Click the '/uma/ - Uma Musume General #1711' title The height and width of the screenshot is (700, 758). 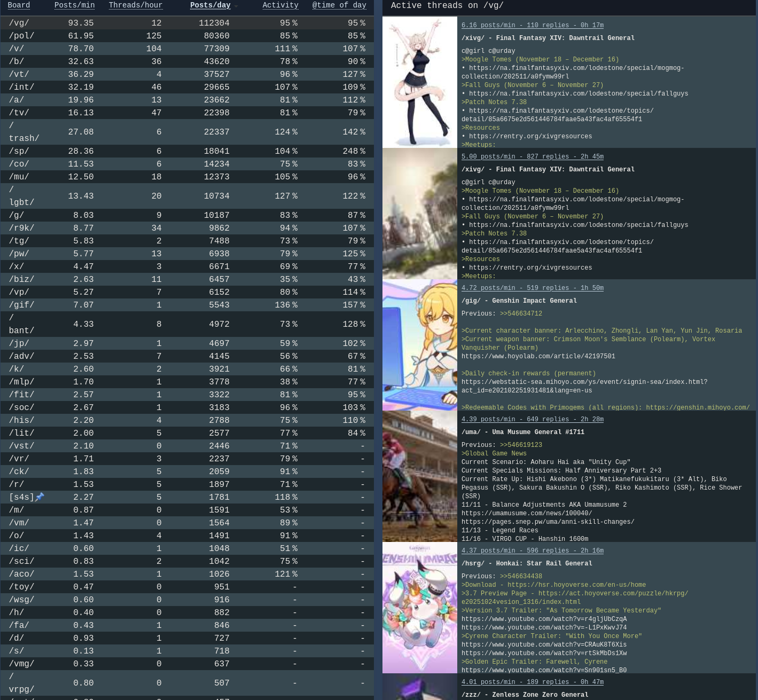523,432
